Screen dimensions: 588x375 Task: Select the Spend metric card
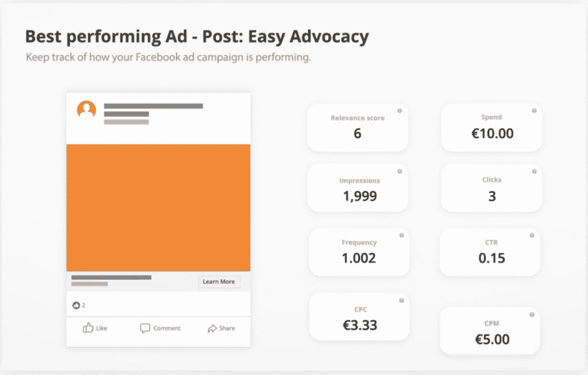pos(492,127)
